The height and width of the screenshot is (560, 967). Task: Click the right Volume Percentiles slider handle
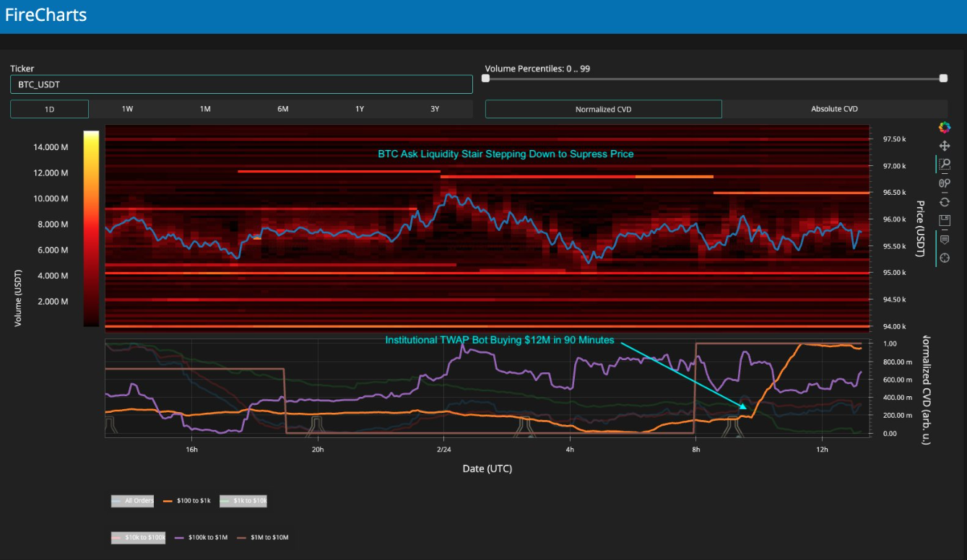[x=943, y=79]
